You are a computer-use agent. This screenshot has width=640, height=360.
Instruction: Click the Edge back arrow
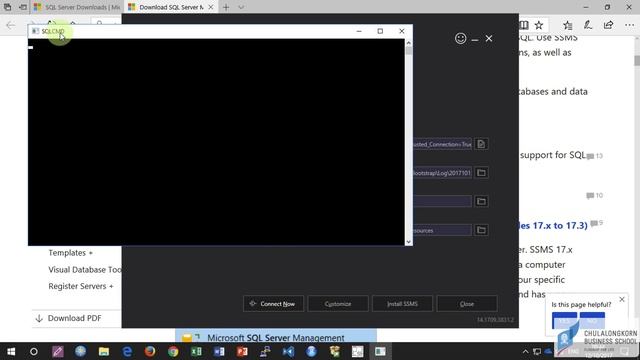coord(11,25)
